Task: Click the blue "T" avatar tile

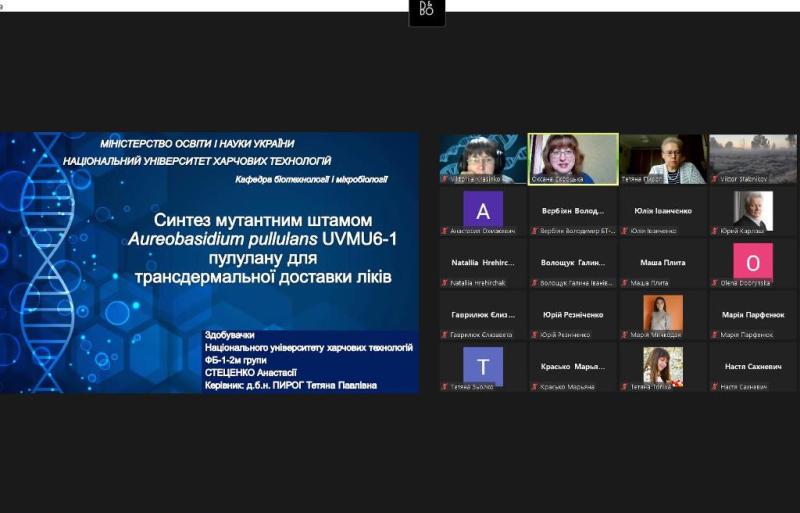Action: point(483,366)
